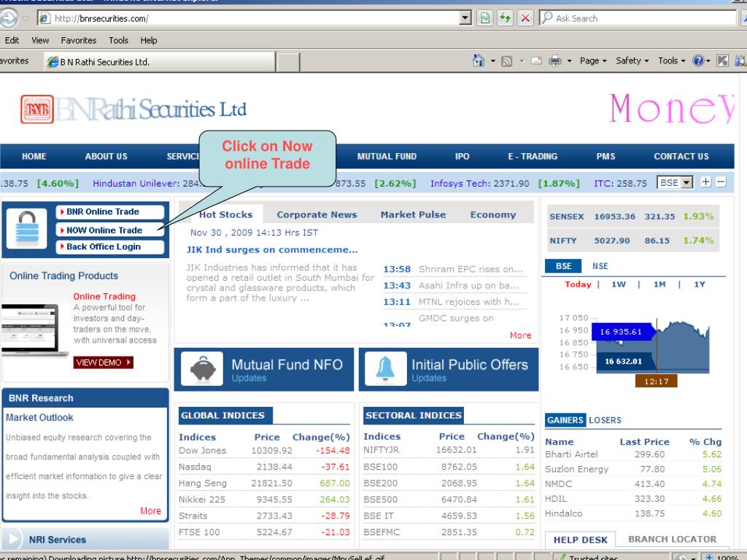Switch to the Market Pulse tab
Viewport: 747px width, 560px height.
point(413,215)
